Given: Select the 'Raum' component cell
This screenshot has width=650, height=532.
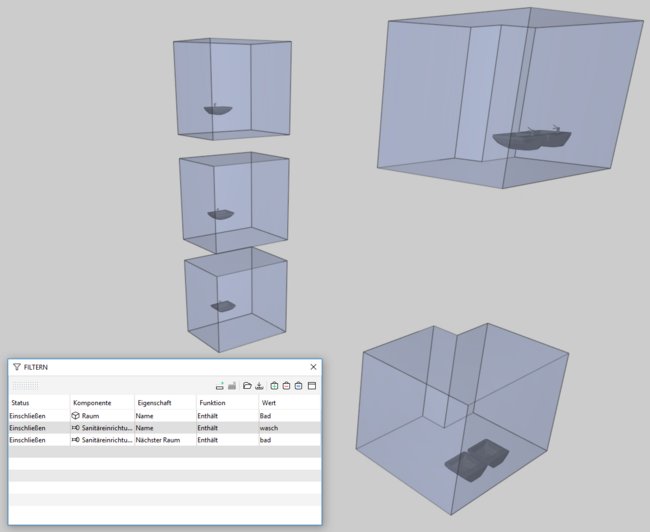Looking at the screenshot, I should (102, 415).
